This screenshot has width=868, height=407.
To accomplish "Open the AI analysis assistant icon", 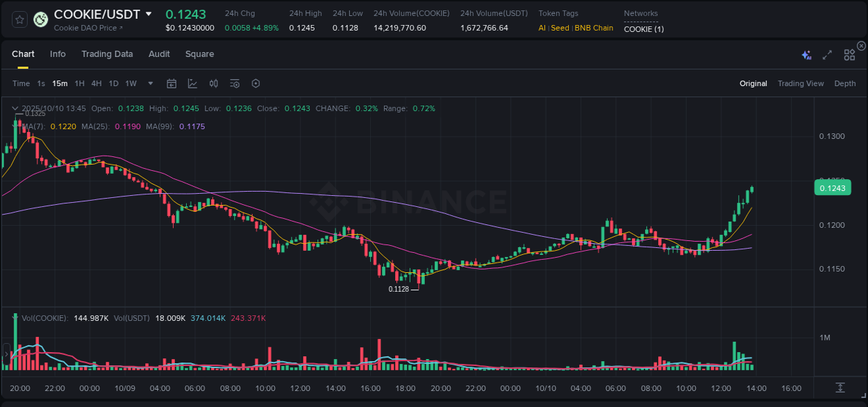I will 806,54.
